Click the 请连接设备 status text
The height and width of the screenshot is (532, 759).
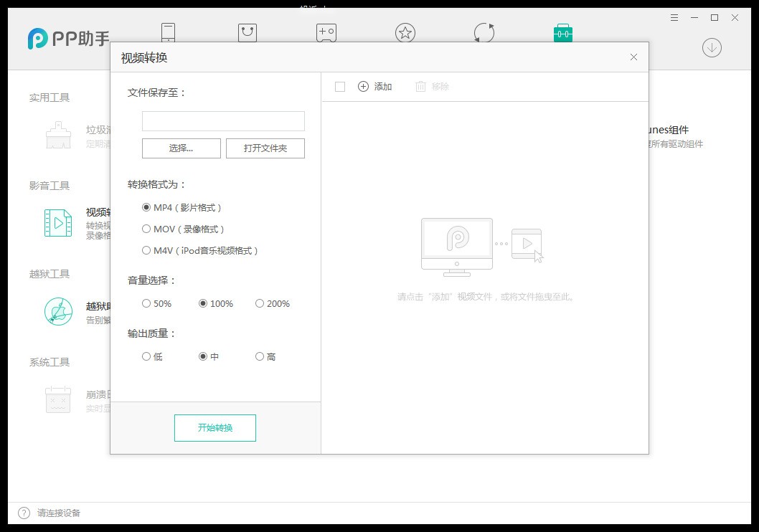tap(59, 513)
